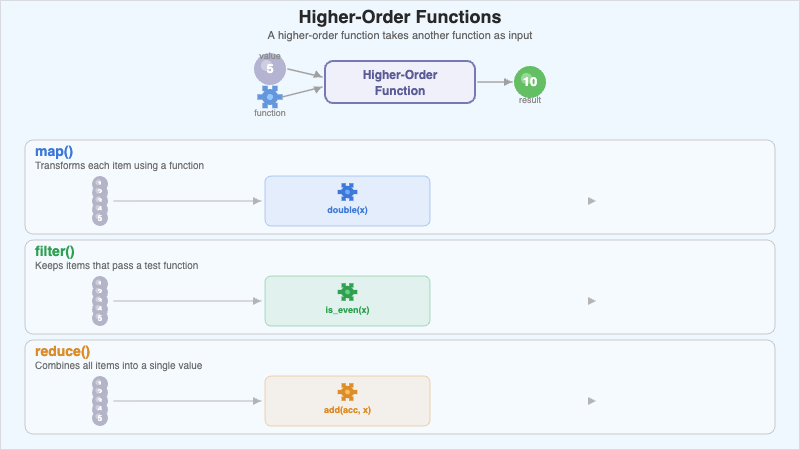Image resolution: width=800 pixels, height=450 pixels.
Task: Click the input item stack in filter() row
Action: [x=99, y=301]
